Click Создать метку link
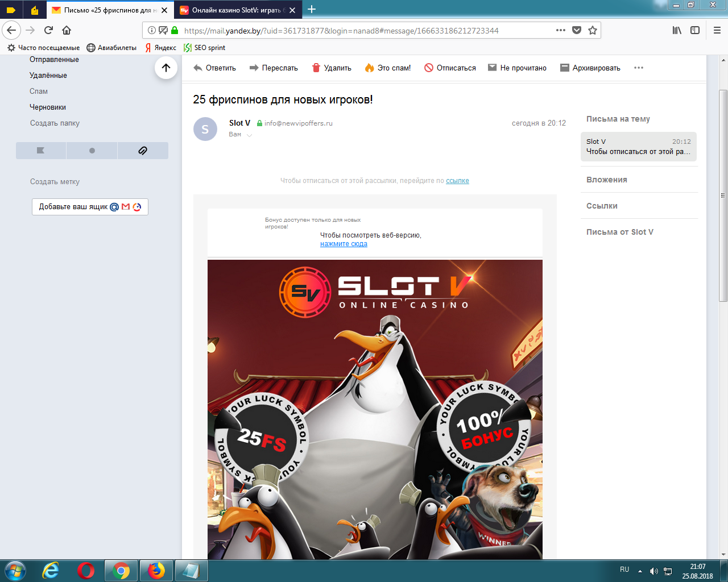Viewport: 728px width, 582px height. tap(55, 182)
